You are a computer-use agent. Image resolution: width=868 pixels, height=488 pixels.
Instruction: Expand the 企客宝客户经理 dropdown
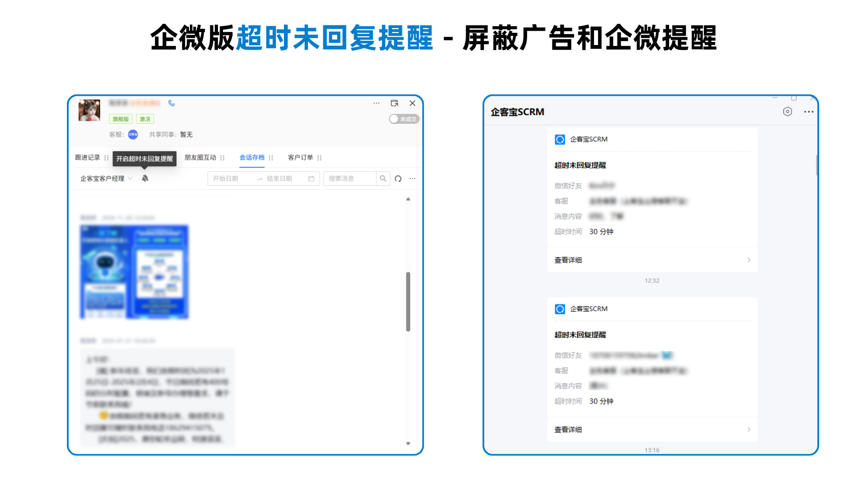click(x=106, y=178)
